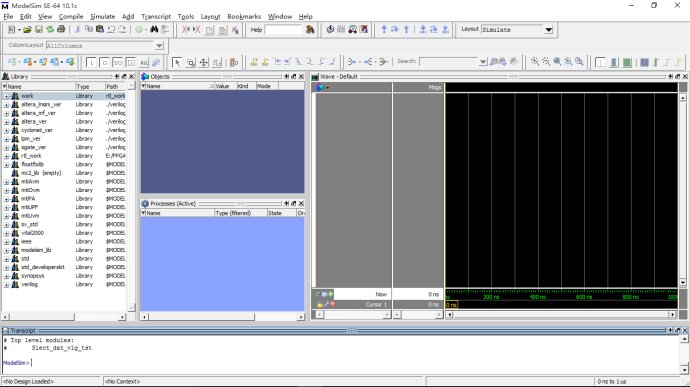Open the Transcript menu
690x387 pixels.
(x=156, y=16)
